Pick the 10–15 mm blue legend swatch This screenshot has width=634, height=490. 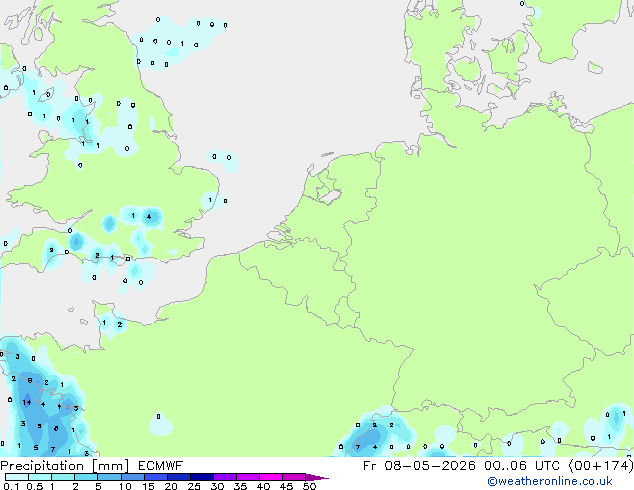tap(133, 477)
